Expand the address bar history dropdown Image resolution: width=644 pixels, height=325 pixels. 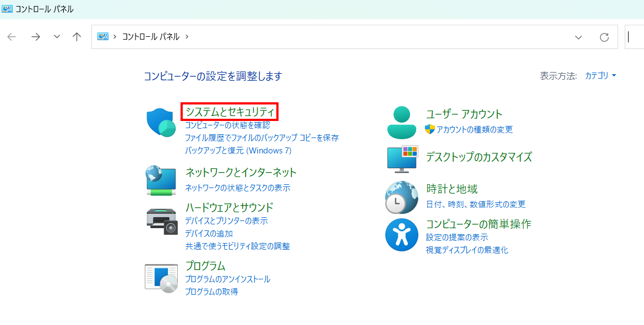click(578, 37)
